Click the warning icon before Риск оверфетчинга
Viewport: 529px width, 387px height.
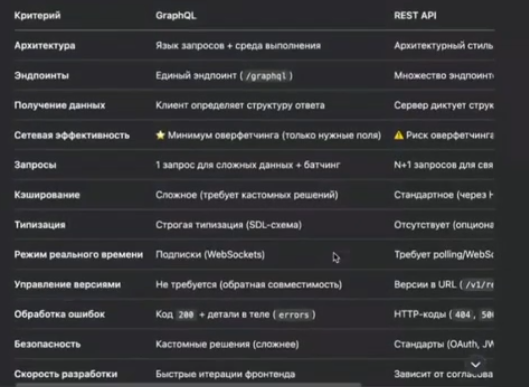[x=399, y=135]
